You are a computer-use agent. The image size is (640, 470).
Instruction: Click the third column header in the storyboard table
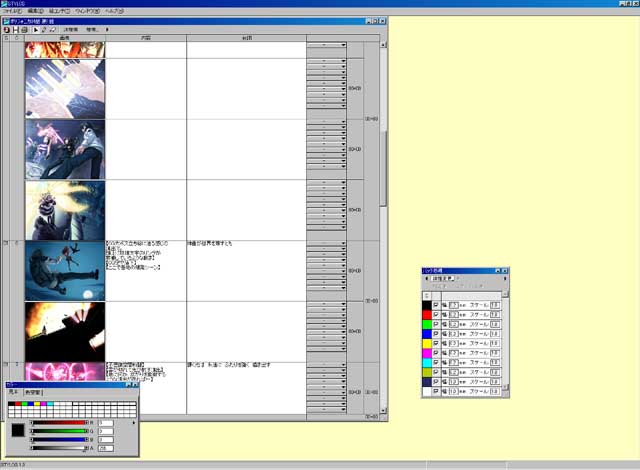(247, 38)
